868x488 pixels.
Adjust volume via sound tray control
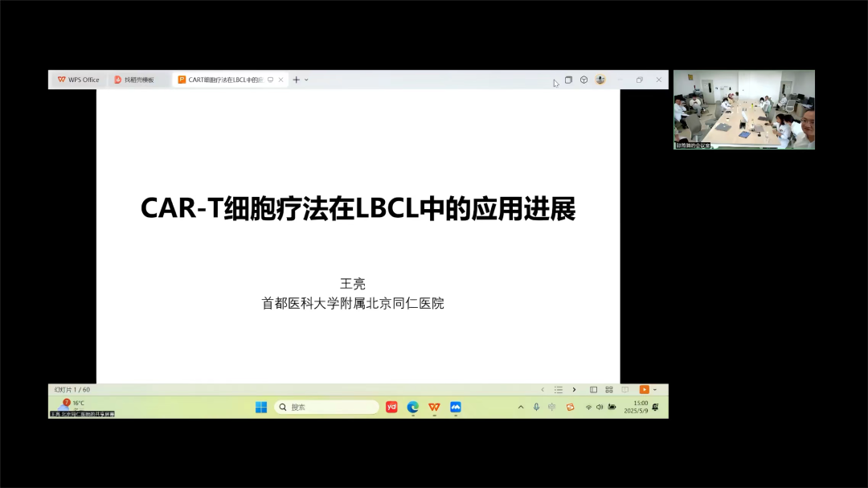click(600, 408)
